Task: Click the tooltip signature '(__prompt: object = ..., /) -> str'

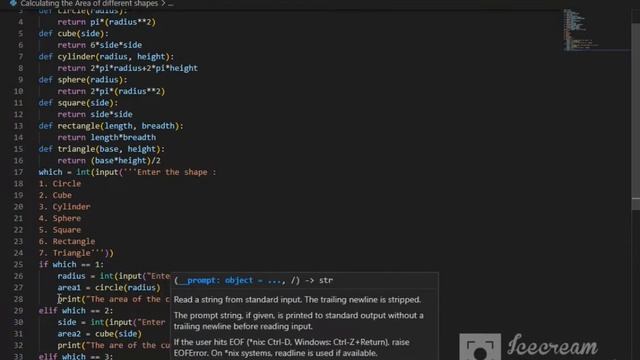Action: (253, 280)
